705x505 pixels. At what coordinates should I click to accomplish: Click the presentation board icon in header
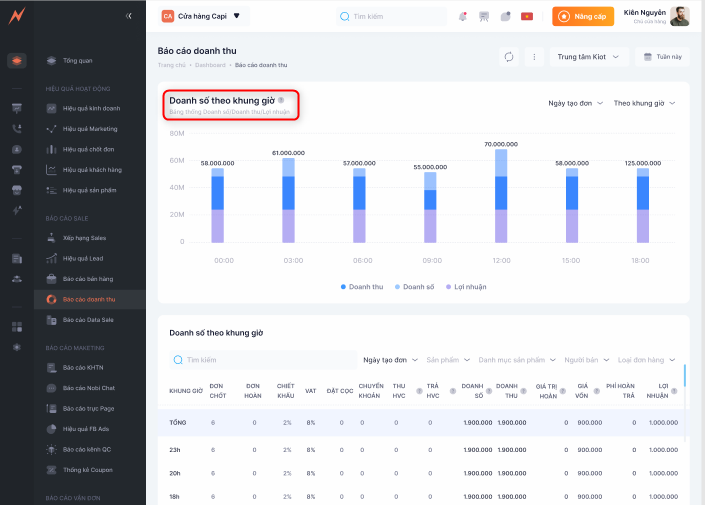[484, 16]
